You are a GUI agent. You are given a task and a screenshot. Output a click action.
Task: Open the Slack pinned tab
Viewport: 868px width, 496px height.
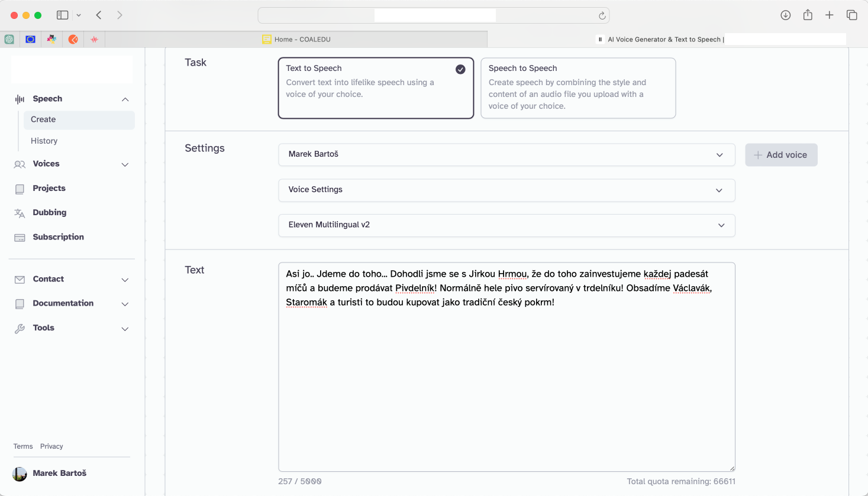pyautogui.click(x=51, y=40)
